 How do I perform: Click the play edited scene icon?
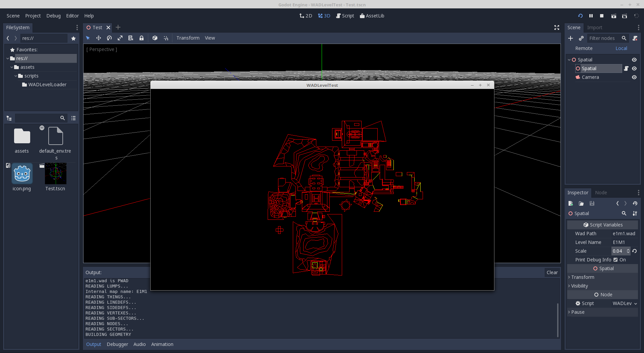[613, 16]
